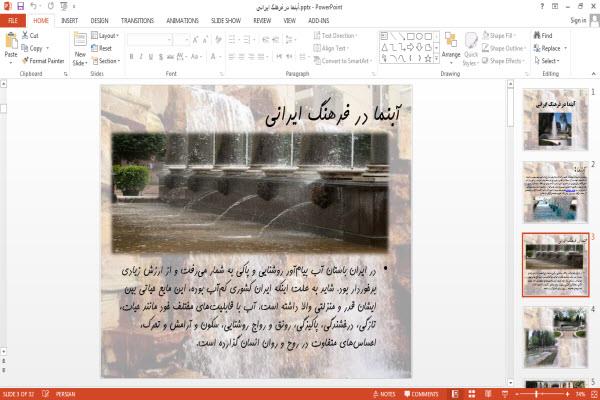600x400 pixels.
Task: Click Text Direction option
Action: click(335, 36)
